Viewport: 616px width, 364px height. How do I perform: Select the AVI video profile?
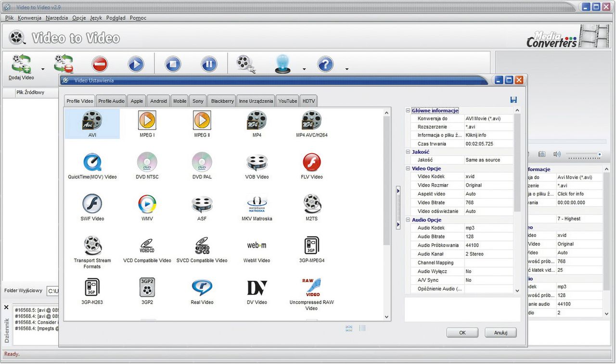[x=92, y=124]
